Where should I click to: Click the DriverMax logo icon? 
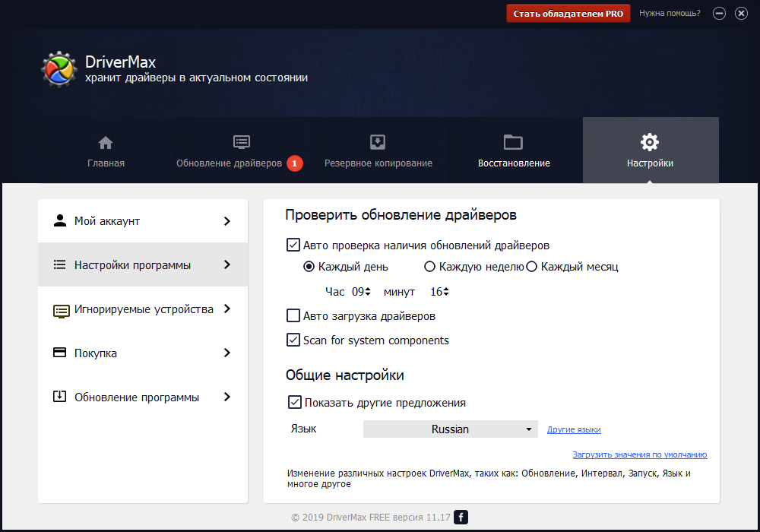[x=59, y=69]
